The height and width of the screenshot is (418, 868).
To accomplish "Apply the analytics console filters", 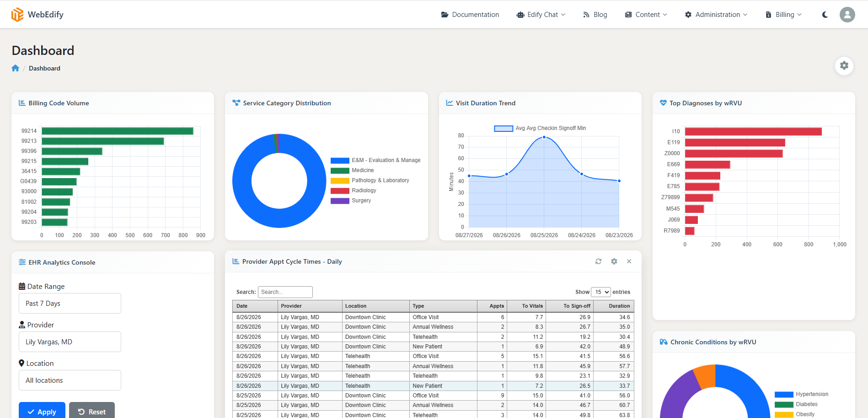I will 42,411.
